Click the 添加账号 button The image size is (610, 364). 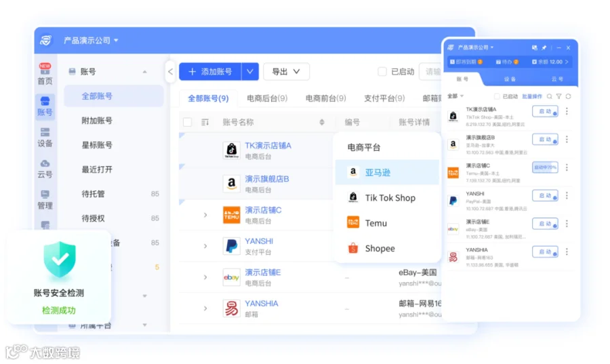[210, 72]
